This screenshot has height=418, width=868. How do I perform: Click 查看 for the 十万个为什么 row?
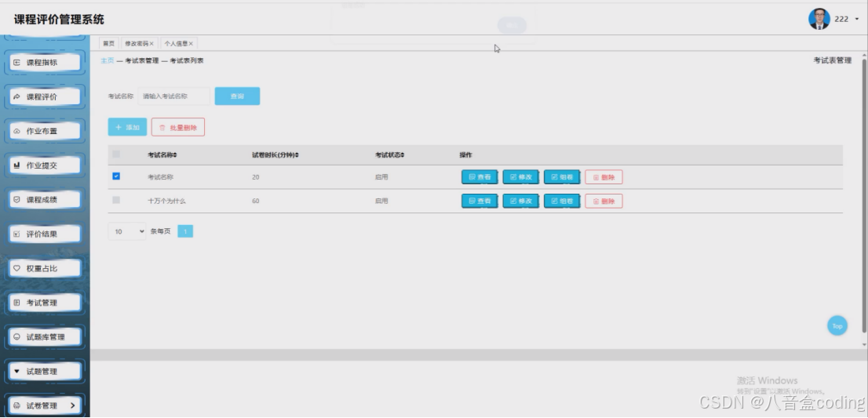point(480,202)
